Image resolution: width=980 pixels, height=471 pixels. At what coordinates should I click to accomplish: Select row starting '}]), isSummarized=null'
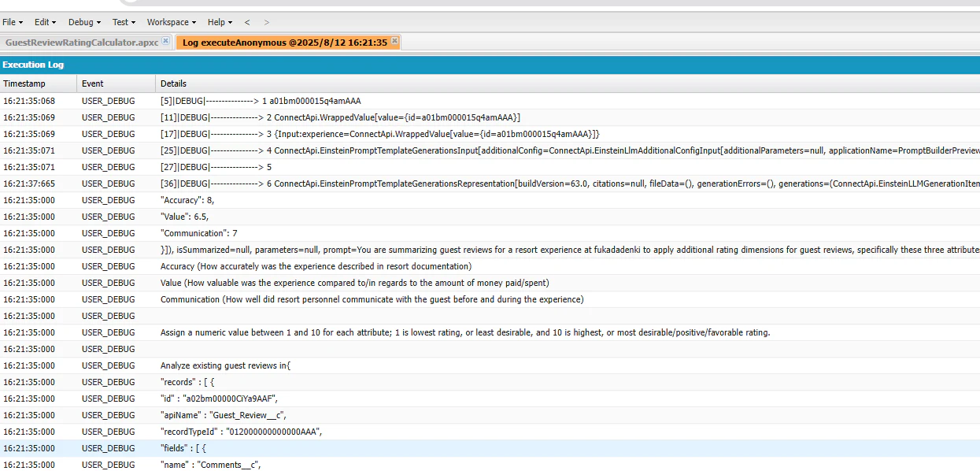490,250
